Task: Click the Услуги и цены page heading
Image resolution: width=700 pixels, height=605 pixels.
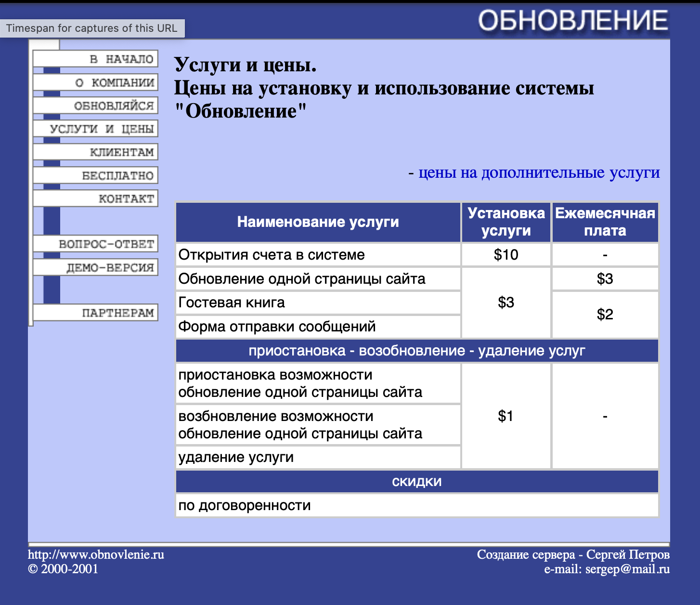Action: (x=246, y=65)
